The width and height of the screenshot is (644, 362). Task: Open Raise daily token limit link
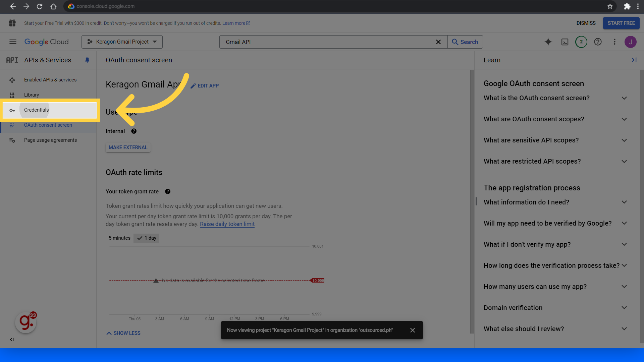click(227, 224)
